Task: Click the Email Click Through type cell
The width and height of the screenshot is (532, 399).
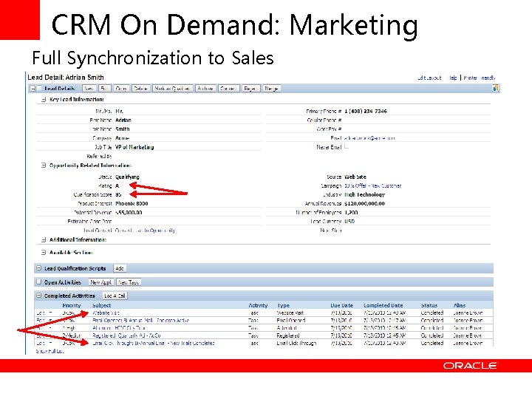Action: click(296, 343)
